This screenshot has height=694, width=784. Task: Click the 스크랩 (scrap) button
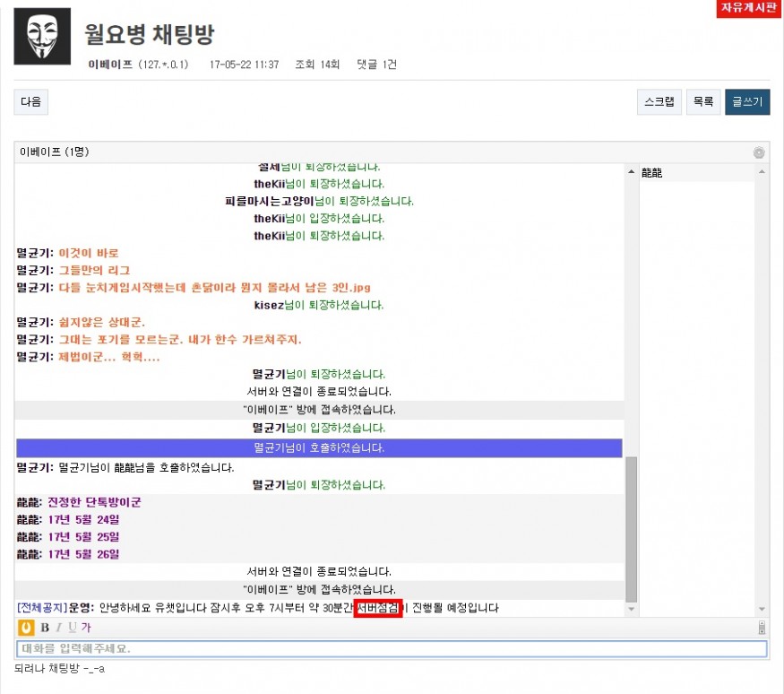tap(659, 102)
